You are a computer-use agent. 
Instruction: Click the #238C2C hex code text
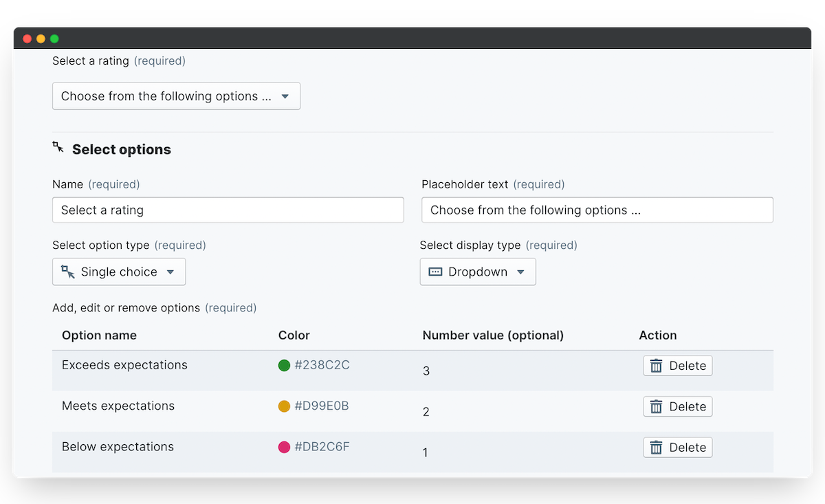pos(322,365)
